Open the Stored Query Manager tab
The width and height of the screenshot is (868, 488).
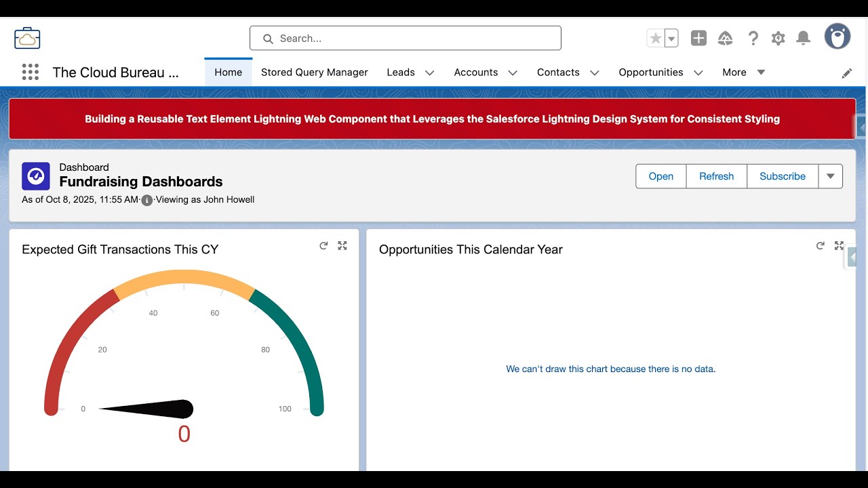coord(315,73)
